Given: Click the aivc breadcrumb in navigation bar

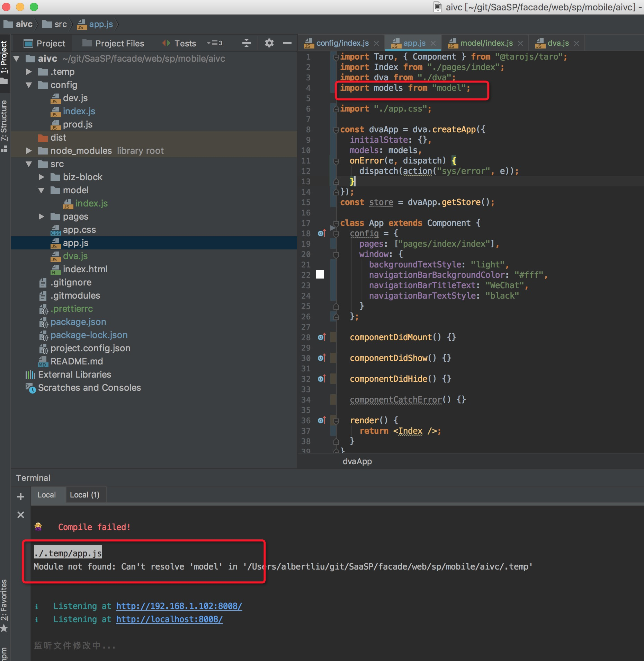Looking at the screenshot, I should click(18, 24).
